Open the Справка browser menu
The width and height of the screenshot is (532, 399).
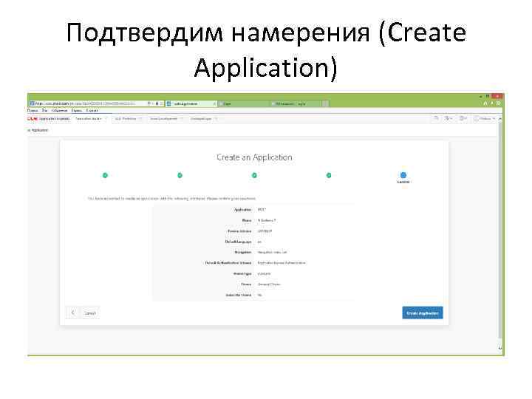92,111
